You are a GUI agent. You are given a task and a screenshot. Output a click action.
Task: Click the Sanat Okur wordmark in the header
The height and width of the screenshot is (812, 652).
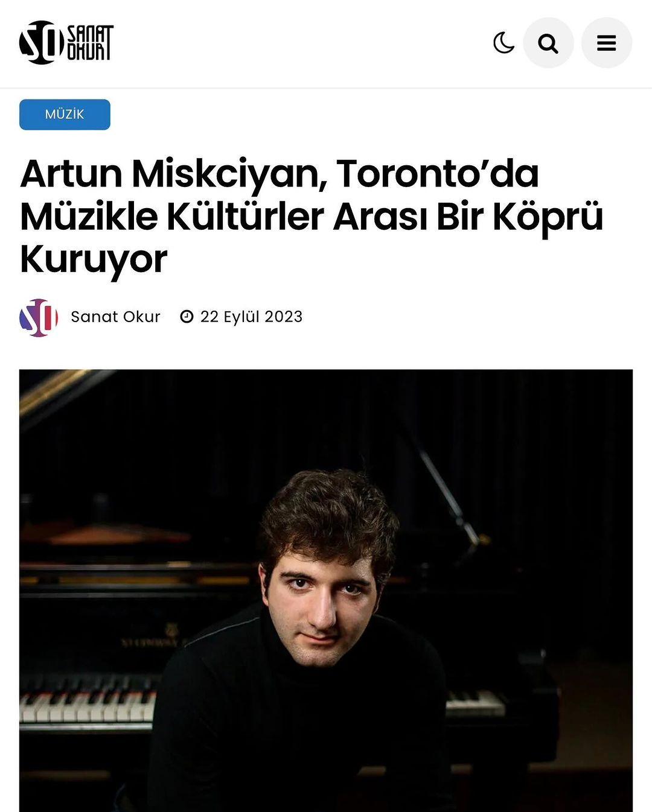[90, 43]
